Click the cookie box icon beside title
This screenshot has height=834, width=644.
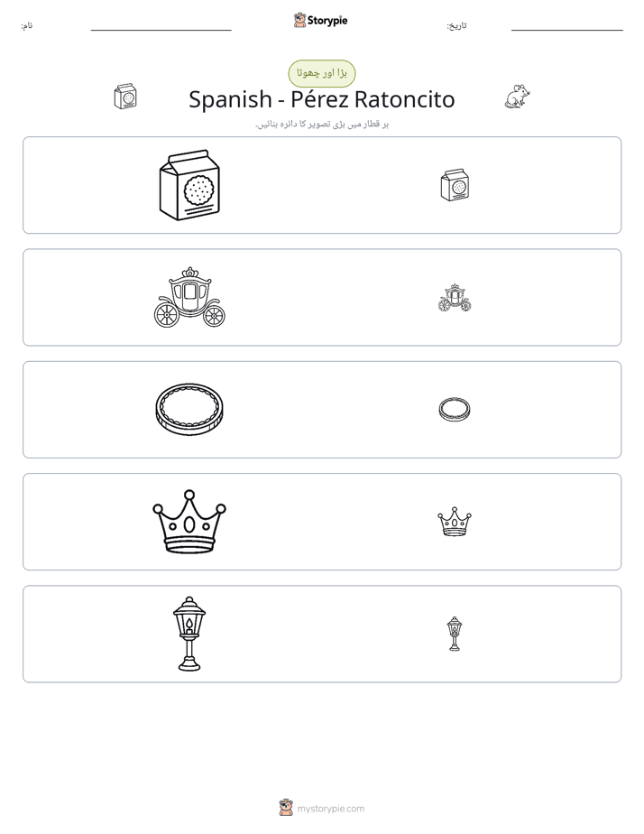tap(126, 97)
